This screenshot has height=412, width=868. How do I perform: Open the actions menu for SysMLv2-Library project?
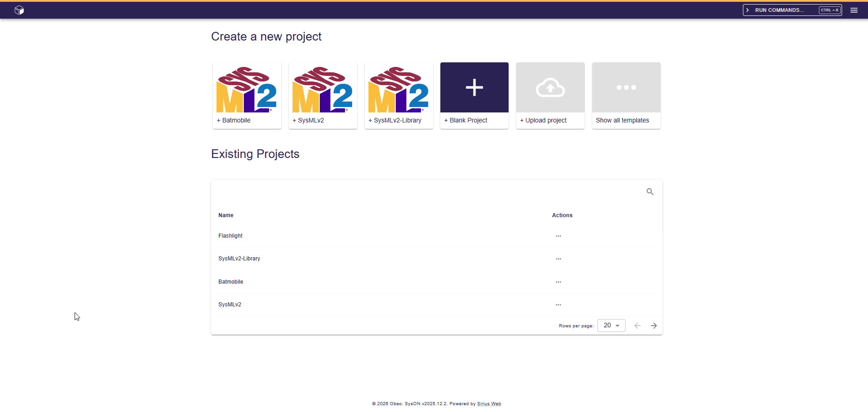point(558,259)
